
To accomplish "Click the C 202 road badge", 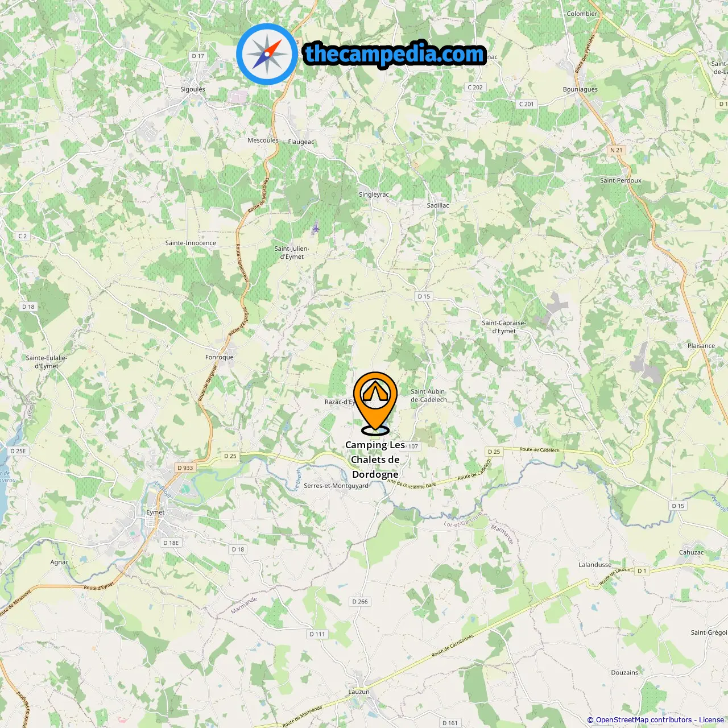I will 475,87.
